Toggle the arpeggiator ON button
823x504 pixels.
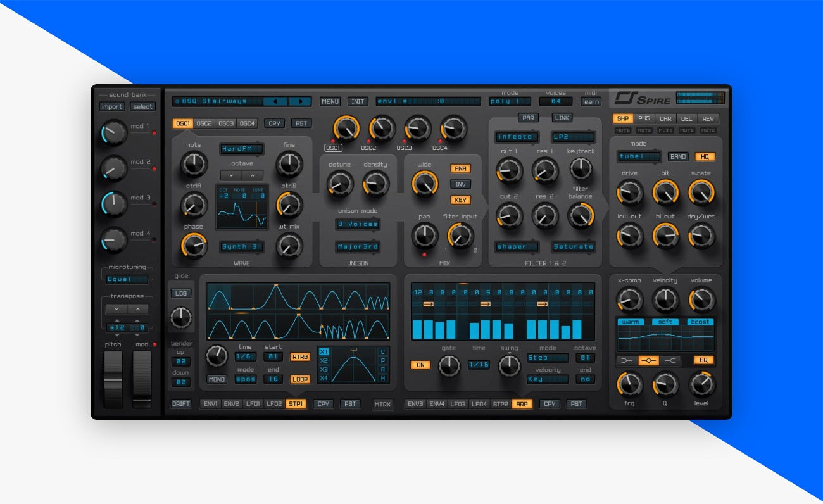[420, 365]
